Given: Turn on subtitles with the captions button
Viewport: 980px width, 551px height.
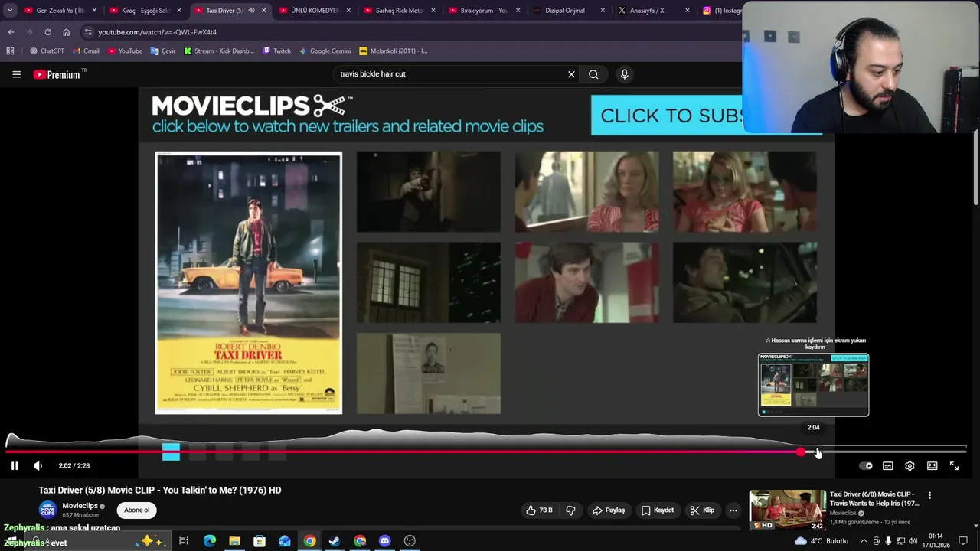Looking at the screenshot, I should pos(887,465).
